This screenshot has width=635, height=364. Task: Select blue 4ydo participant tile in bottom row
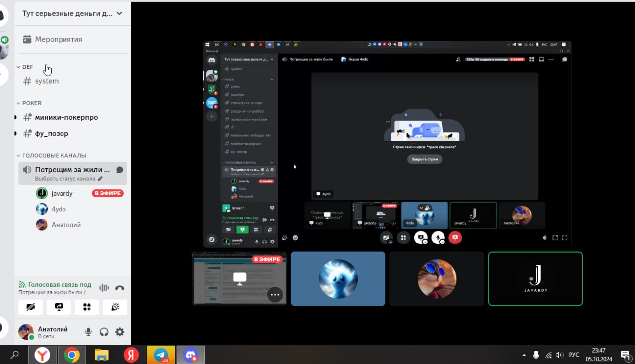coord(338,279)
